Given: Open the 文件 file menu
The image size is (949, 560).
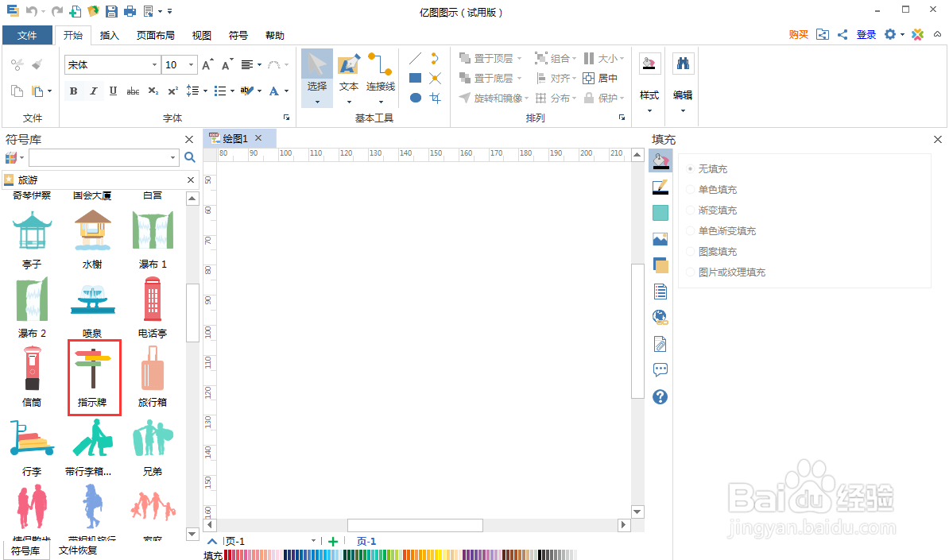Looking at the screenshot, I should tap(27, 35).
